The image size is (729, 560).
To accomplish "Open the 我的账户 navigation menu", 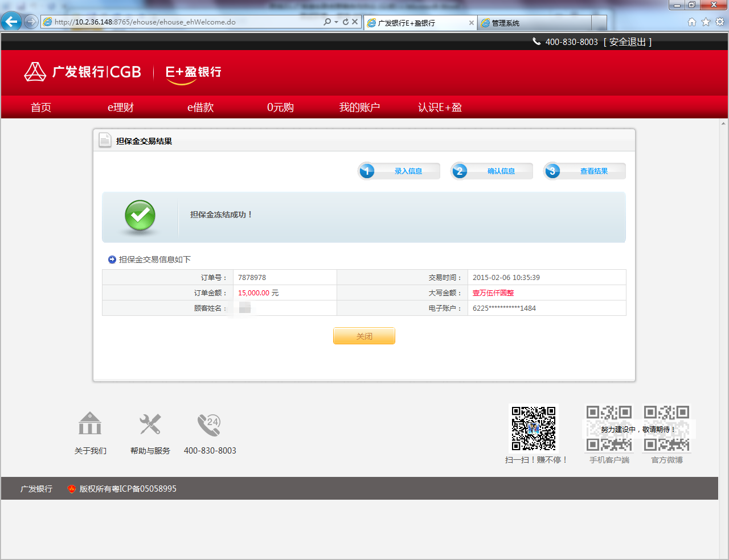I will click(359, 108).
